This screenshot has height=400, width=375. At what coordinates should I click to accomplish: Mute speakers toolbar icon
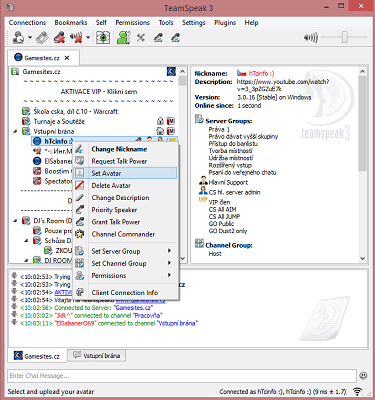[76, 37]
